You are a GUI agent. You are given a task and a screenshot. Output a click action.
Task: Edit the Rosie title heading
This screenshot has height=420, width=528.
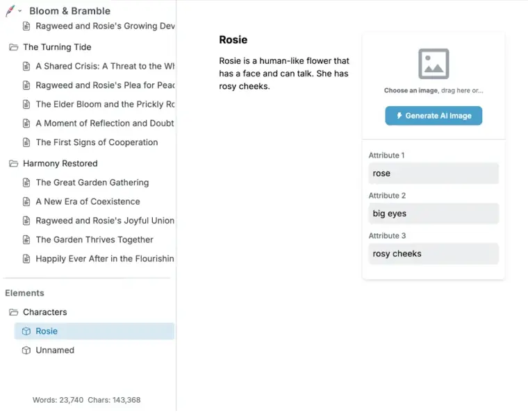pyautogui.click(x=233, y=40)
